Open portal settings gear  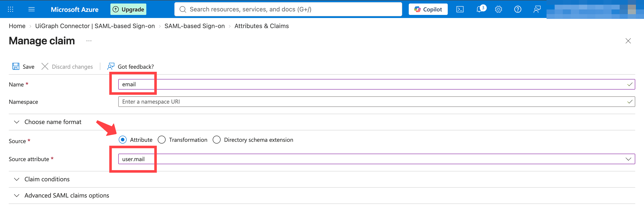(498, 9)
